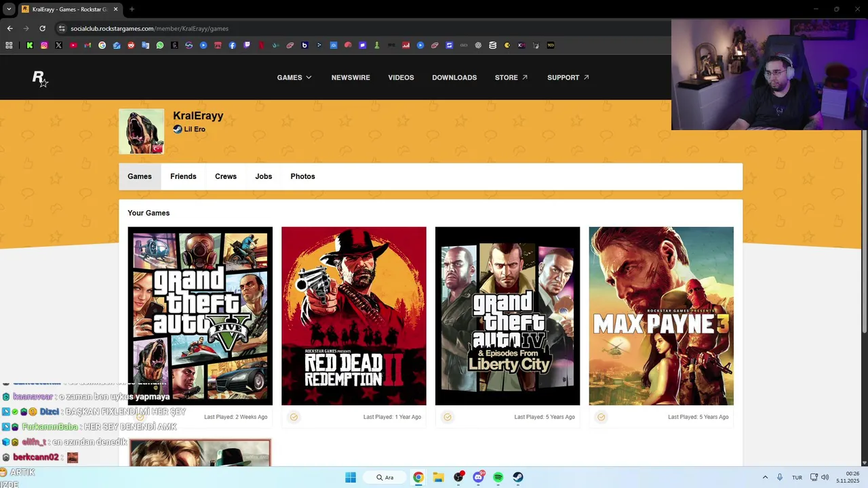Open the ChatGPT bookmark icon
This screenshot has height=488, width=868.
tap(478, 45)
